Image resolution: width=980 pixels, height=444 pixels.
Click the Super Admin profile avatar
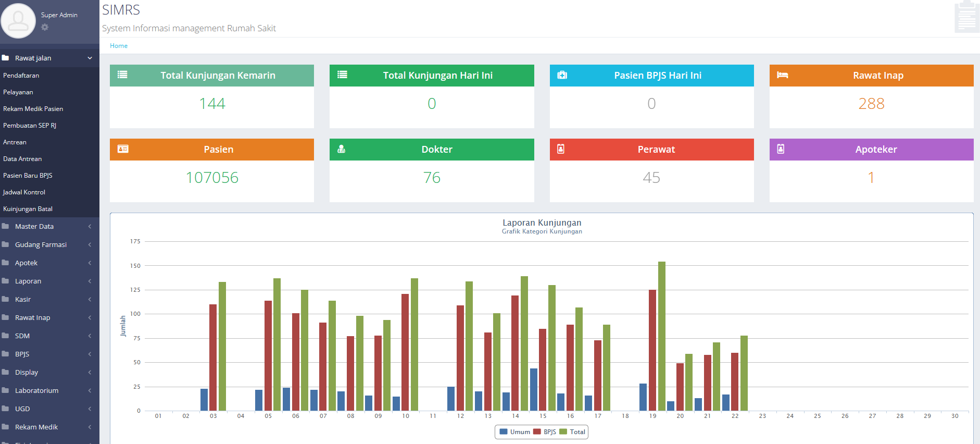coord(19,21)
